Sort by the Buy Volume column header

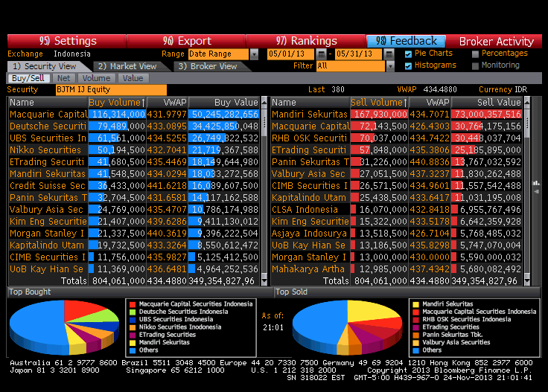click(x=117, y=102)
